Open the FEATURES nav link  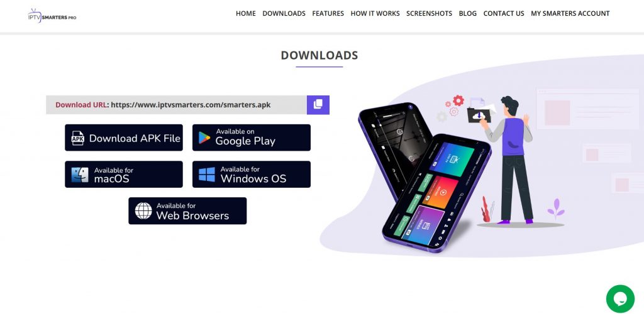tap(328, 14)
